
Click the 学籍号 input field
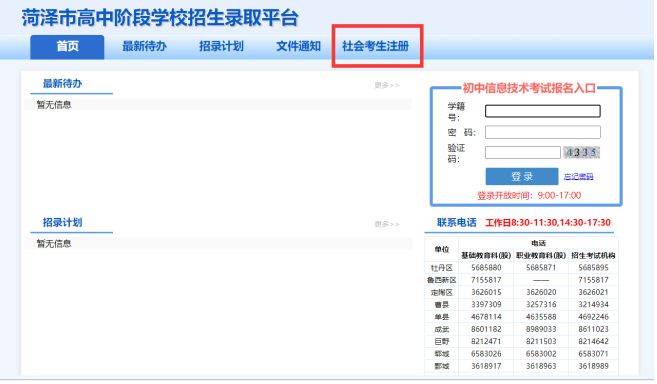pyautogui.click(x=543, y=111)
